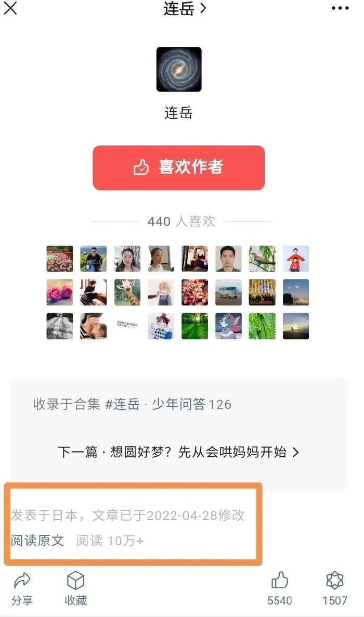Select the giraffe supporter avatar

[127, 292]
